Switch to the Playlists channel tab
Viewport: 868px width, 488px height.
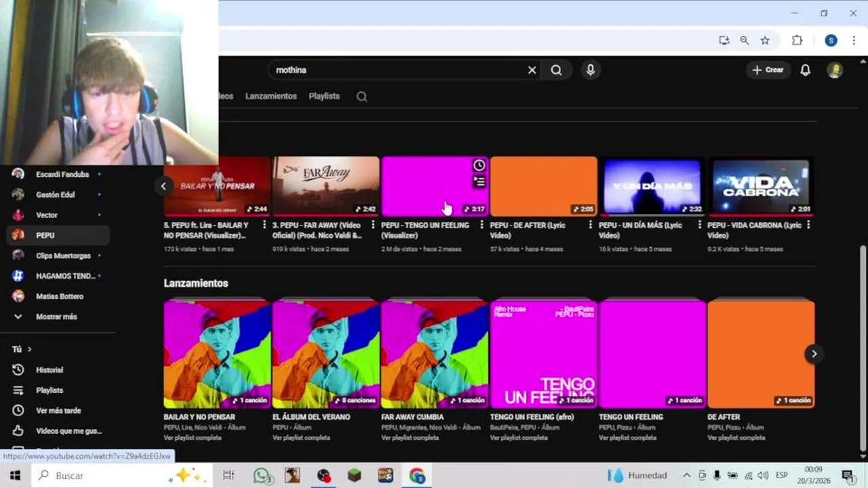click(324, 96)
